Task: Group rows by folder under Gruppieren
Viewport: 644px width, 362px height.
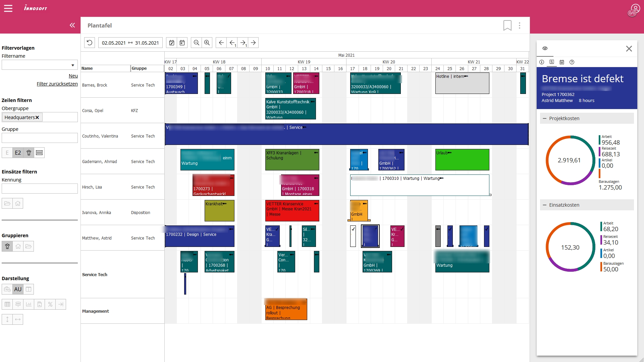Action: pyautogui.click(x=29, y=246)
